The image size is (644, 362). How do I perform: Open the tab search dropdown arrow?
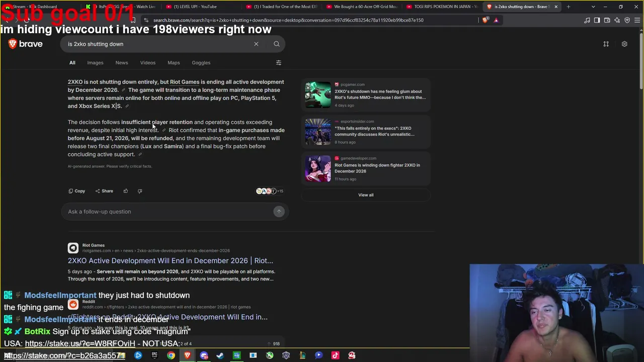593,7
